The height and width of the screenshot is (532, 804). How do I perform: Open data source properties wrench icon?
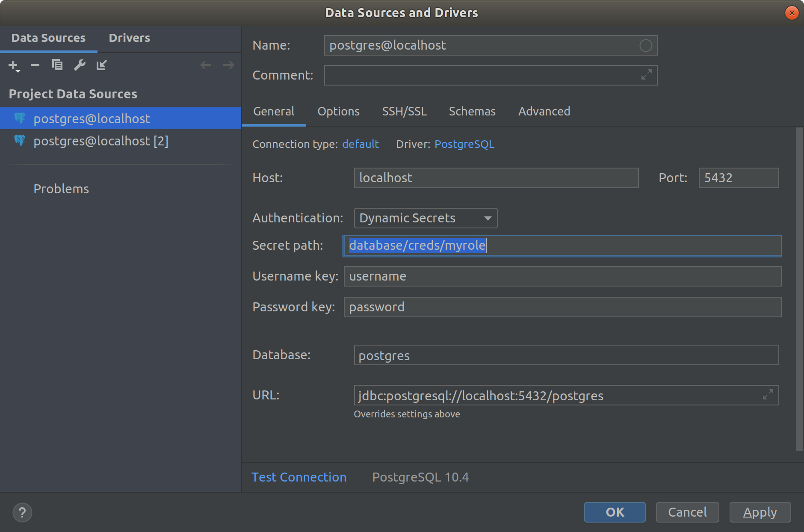[x=80, y=65]
